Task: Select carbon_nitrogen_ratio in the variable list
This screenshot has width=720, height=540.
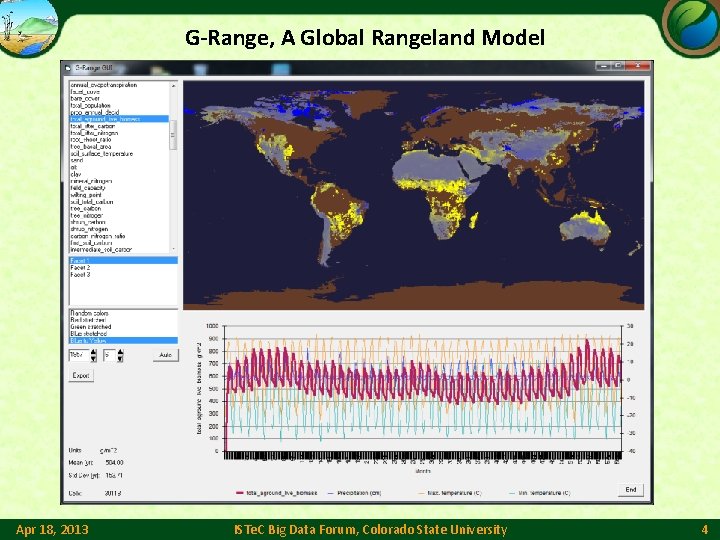Action: tap(98, 236)
